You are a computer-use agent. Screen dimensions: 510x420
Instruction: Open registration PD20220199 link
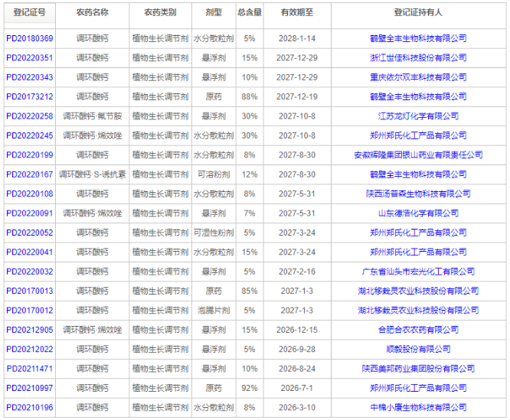coord(30,155)
